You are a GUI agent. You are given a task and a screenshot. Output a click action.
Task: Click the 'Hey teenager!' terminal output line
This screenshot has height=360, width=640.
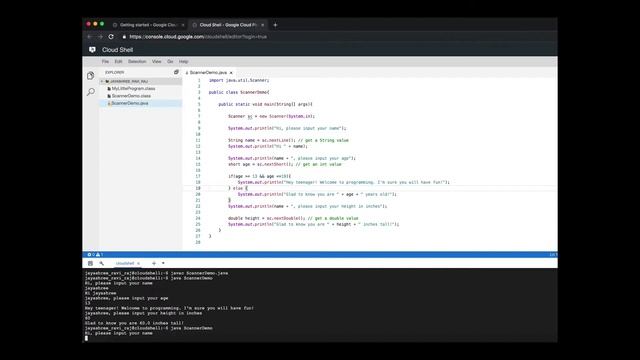(x=169, y=308)
